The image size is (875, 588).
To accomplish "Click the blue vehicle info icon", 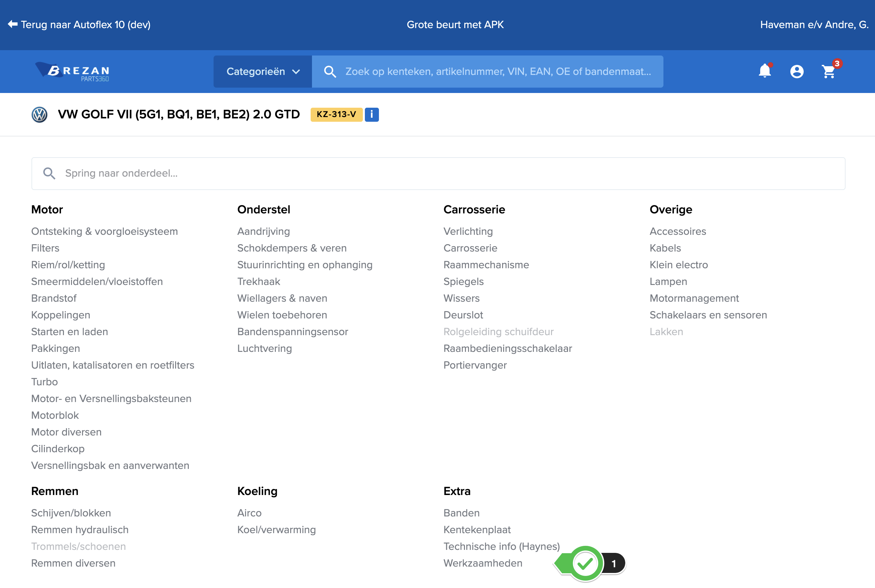I will click(x=372, y=114).
